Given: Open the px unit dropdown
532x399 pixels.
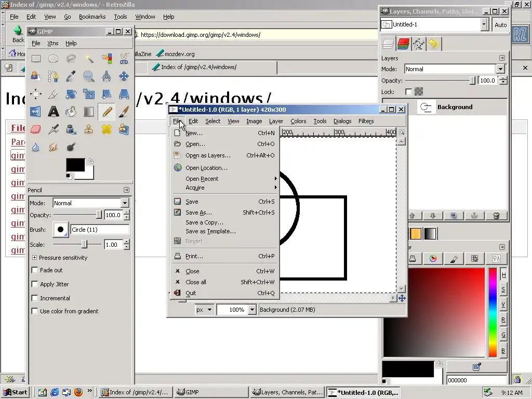Looking at the screenshot, I should (x=204, y=310).
